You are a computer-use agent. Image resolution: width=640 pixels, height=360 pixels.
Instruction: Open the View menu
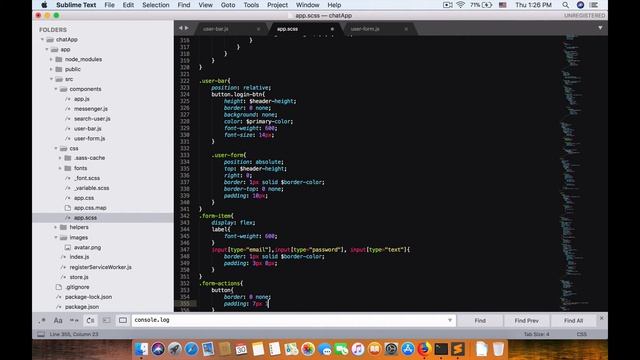tap(205, 5)
